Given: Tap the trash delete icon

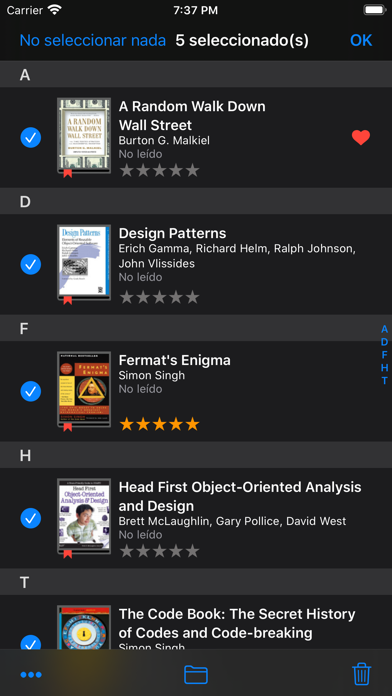Looking at the screenshot, I should coord(361,674).
